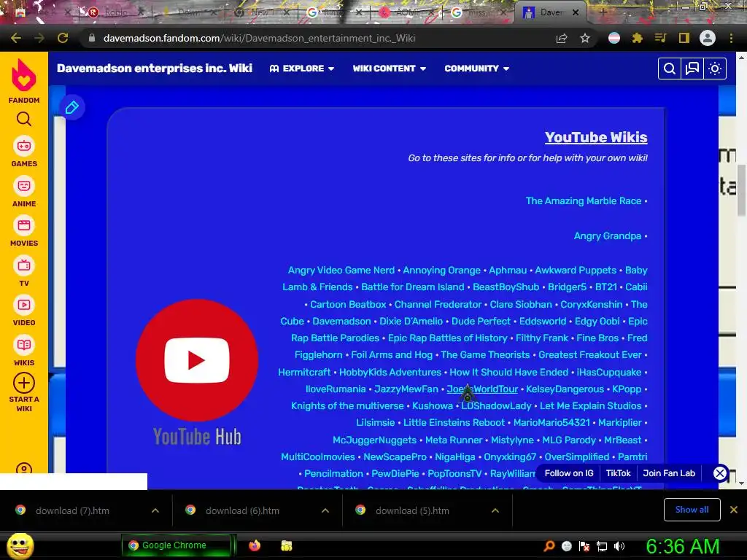This screenshot has height=560, width=747.
Task: Open The Amazing Marble Race link
Action: pos(584,201)
